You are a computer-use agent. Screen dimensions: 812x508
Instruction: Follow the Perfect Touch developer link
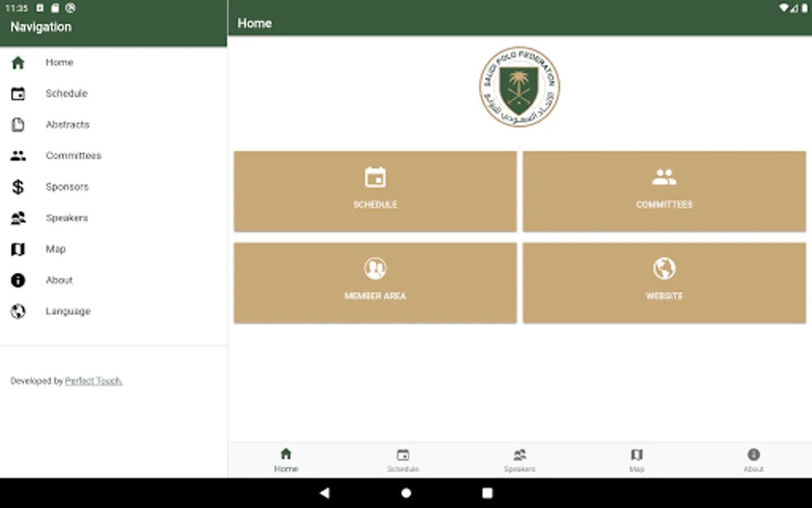click(x=94, y=381)
